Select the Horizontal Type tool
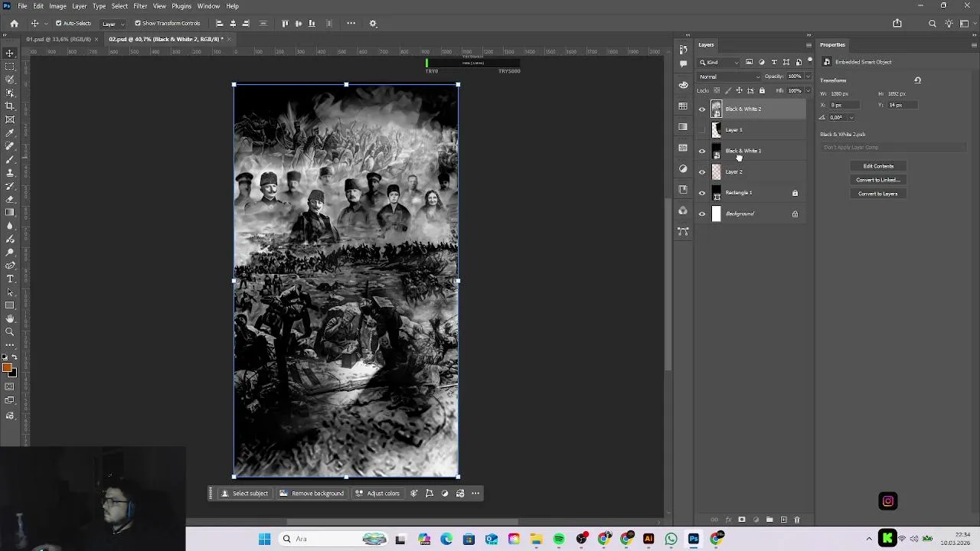This screenshot has width=980, height=551. point(10,279)
